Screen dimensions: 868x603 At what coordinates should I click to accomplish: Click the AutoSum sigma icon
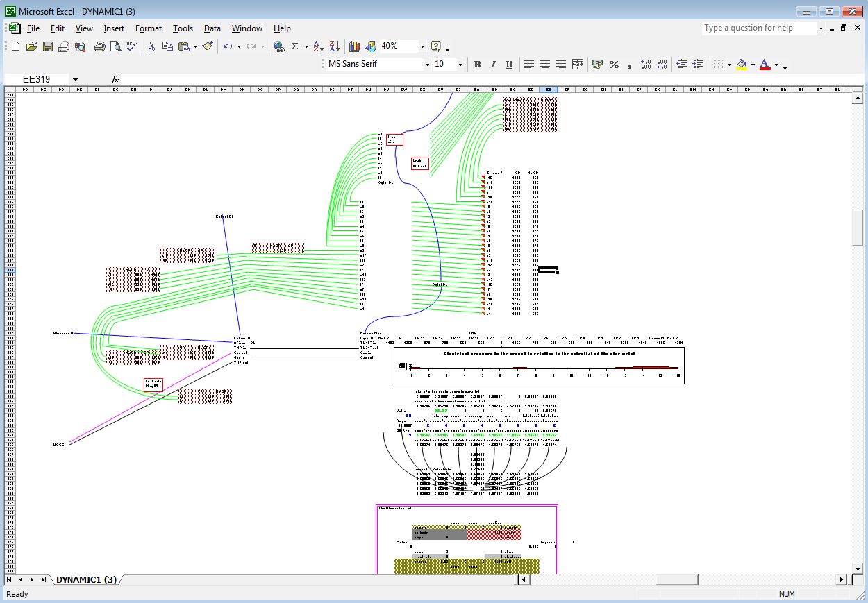[x=294, y=46]
